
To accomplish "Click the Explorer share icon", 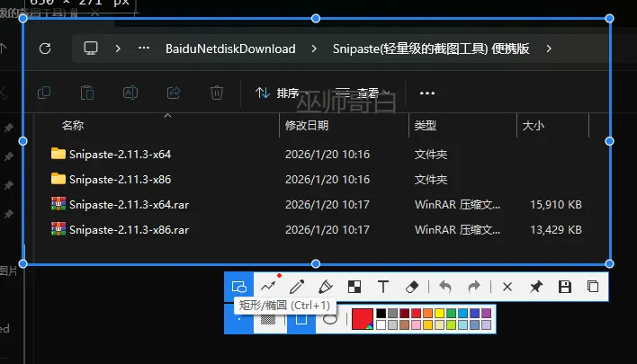I will pos(174,93).
